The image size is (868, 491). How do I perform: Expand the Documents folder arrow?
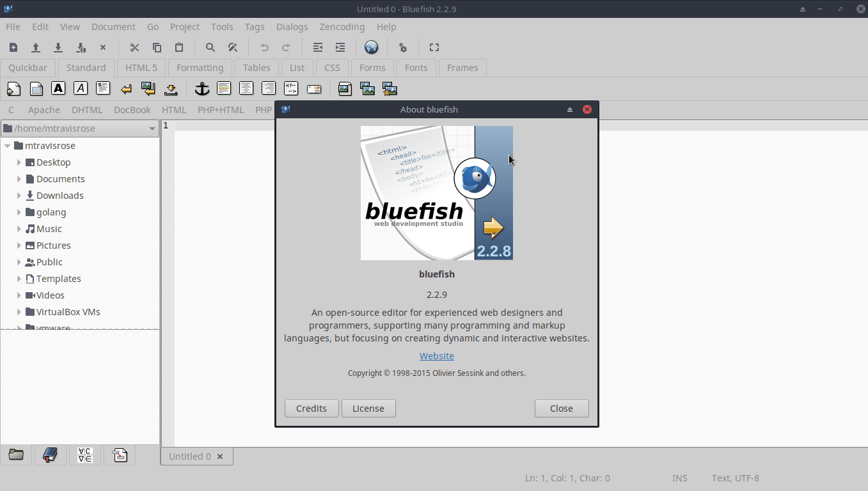coord(19,179)
